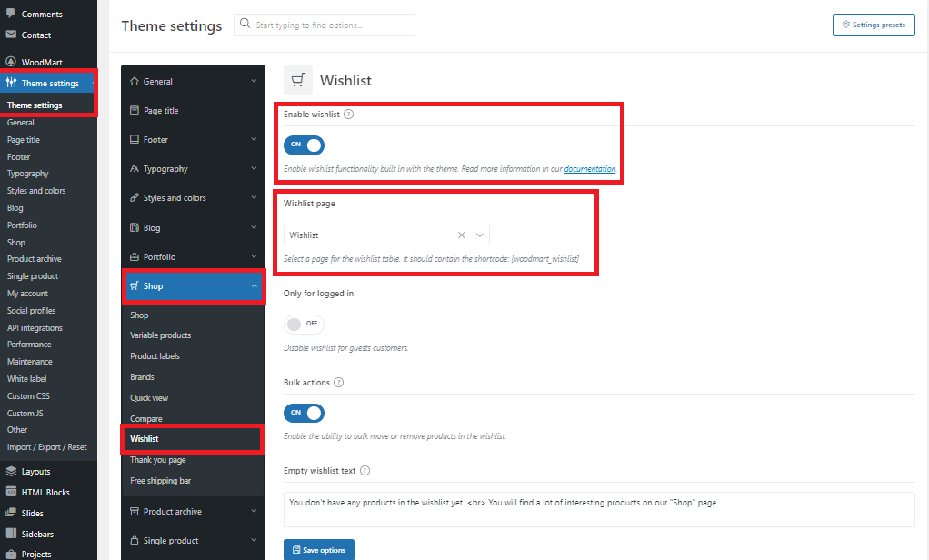Open help tooltip for Enable wishlist
The width and height of the screenshot is (929, 560).
[x=349, y=115]
